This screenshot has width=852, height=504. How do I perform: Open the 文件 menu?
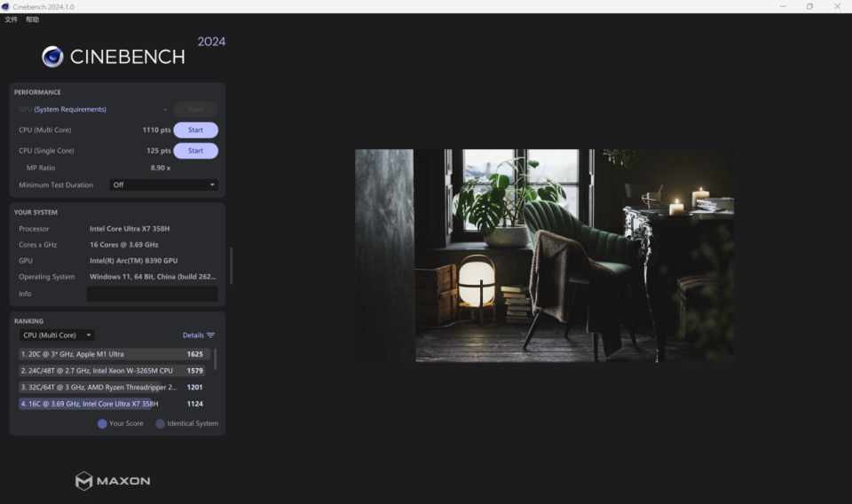11,20
